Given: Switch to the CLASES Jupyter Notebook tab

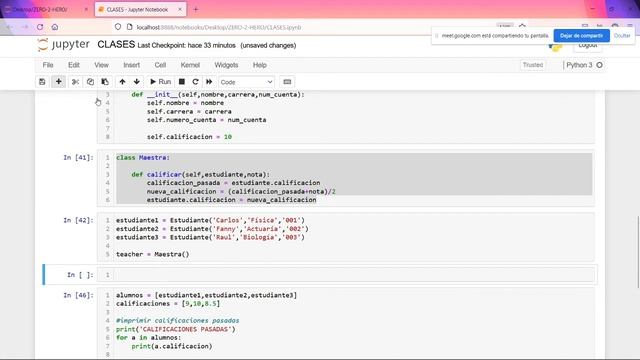Looking at the screenshot, I should 137,9.
